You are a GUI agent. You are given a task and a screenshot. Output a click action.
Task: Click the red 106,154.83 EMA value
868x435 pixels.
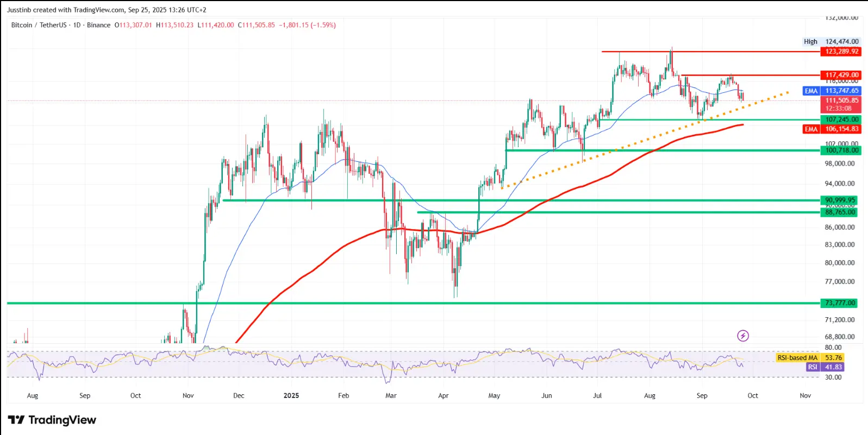point(842,129)
